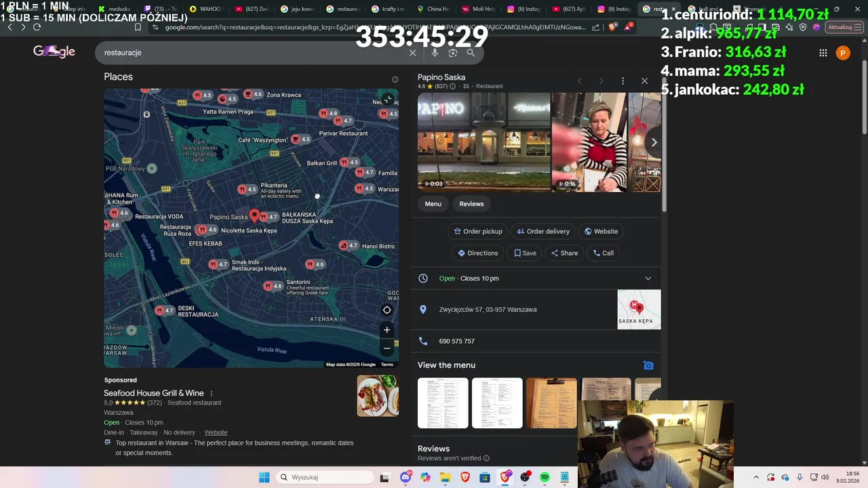Go to next place in panel
868x488 pixels.
[x=601, y=81]
